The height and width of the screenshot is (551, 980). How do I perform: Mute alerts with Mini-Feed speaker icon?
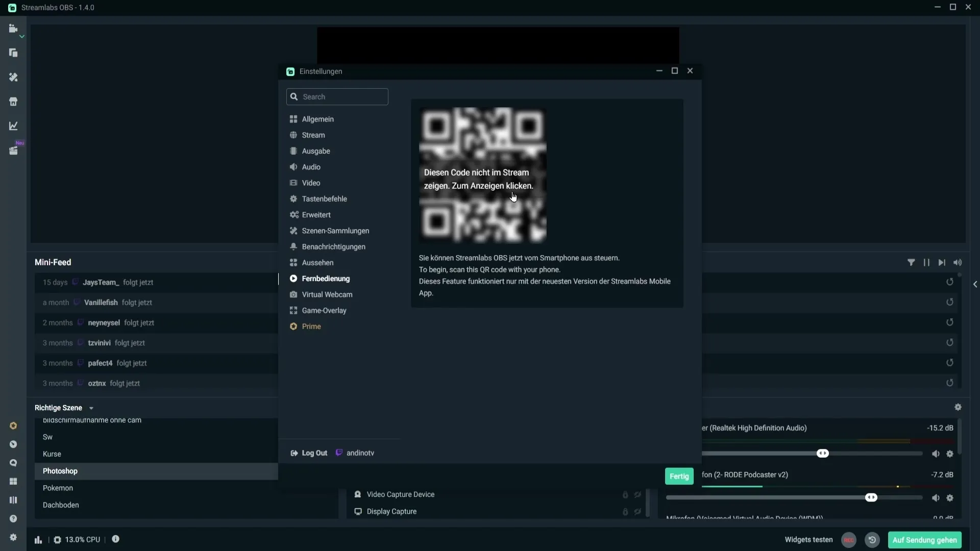pos(958,263)
